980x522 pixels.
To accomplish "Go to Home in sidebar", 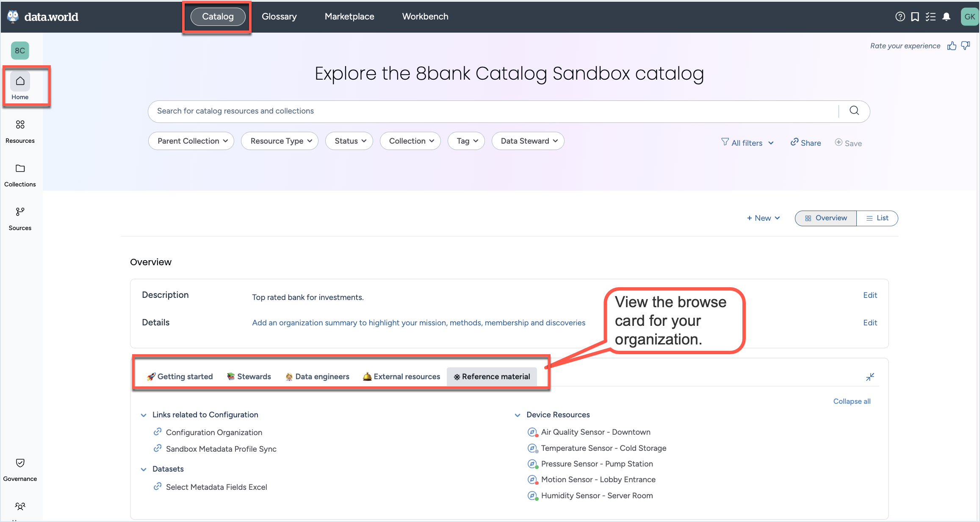I will point(20,86).
